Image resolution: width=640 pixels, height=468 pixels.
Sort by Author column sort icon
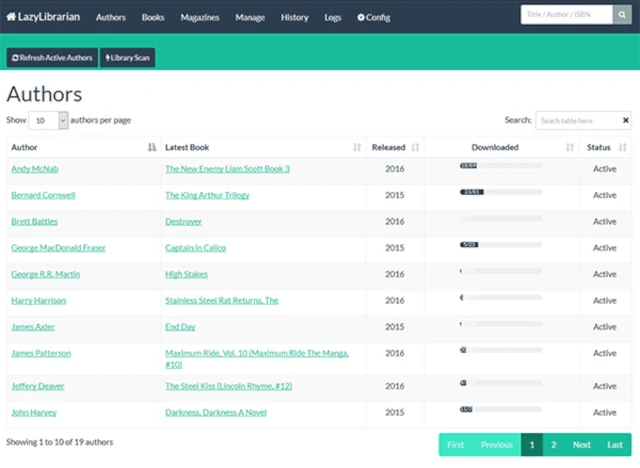click(152, 147)
